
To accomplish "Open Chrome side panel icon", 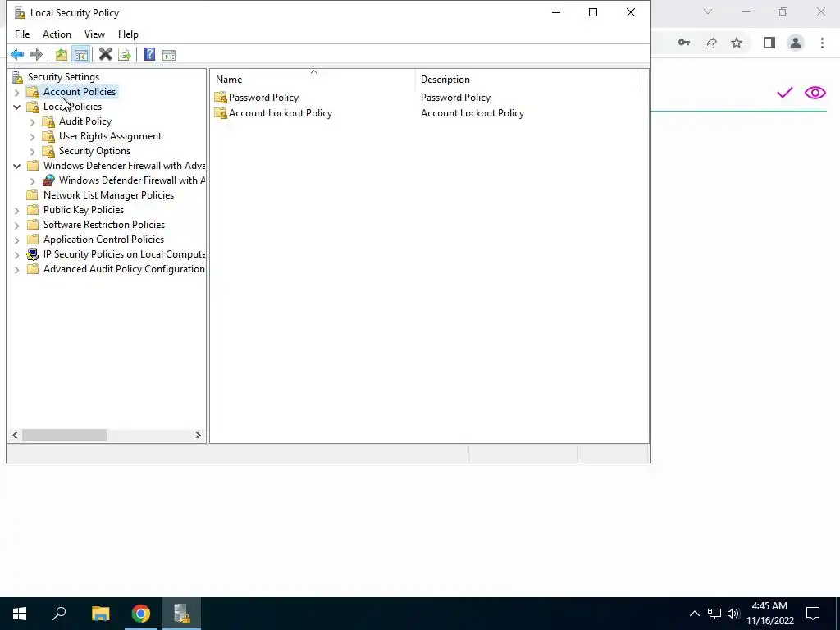I will pos(769,43).
